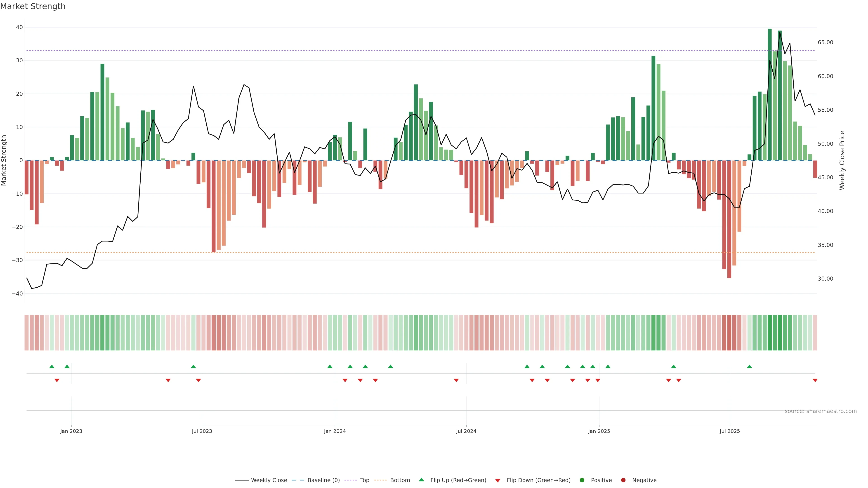
Task: Click the green flip-up triangle just before Jul 2023
Action: [193, 366]
